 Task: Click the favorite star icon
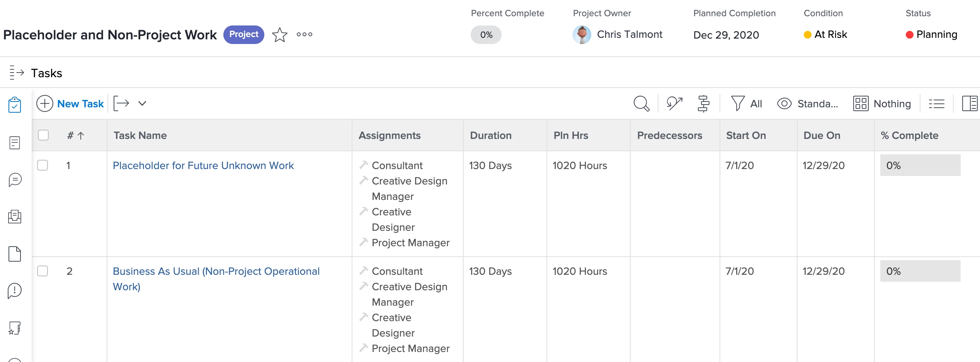(279, 35)
